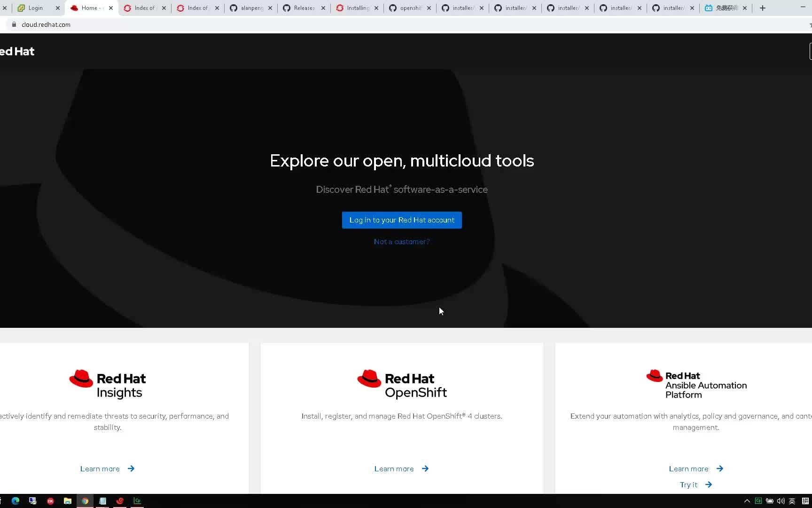The height and width of the screenshot is (508, 812).
Task: Click the Red Hat OpenShift logo
Action: click(402, 384)
